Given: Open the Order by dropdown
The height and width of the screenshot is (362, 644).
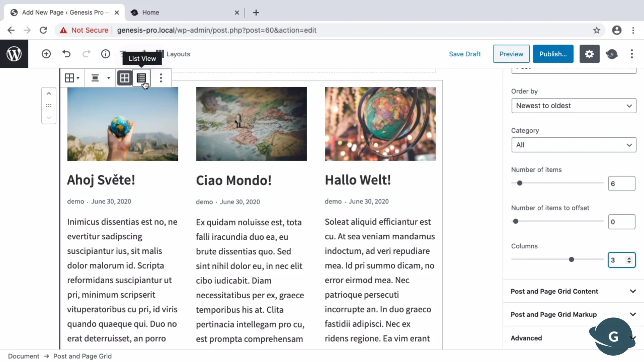Looking at the screenshot, I should [574, 106].
